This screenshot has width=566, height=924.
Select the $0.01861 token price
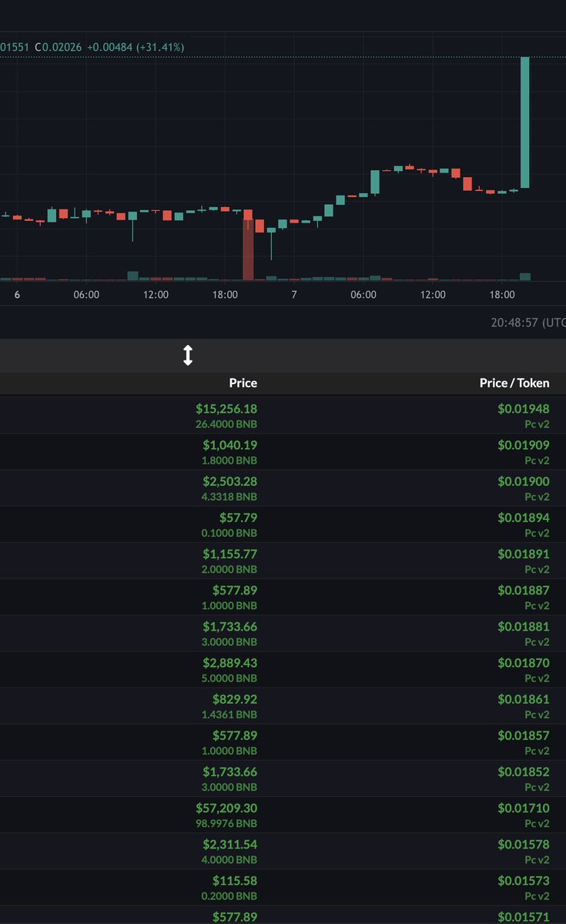tap(524, 699)
